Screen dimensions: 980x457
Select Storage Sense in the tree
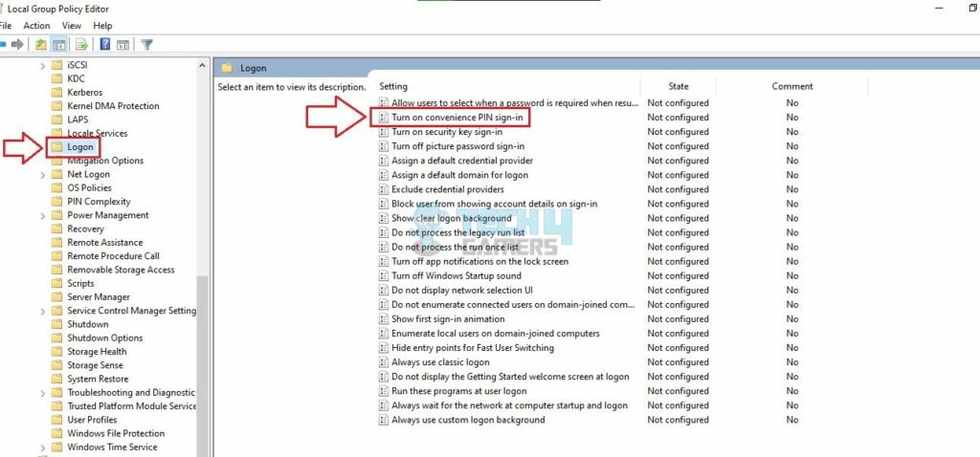point(95,366)
